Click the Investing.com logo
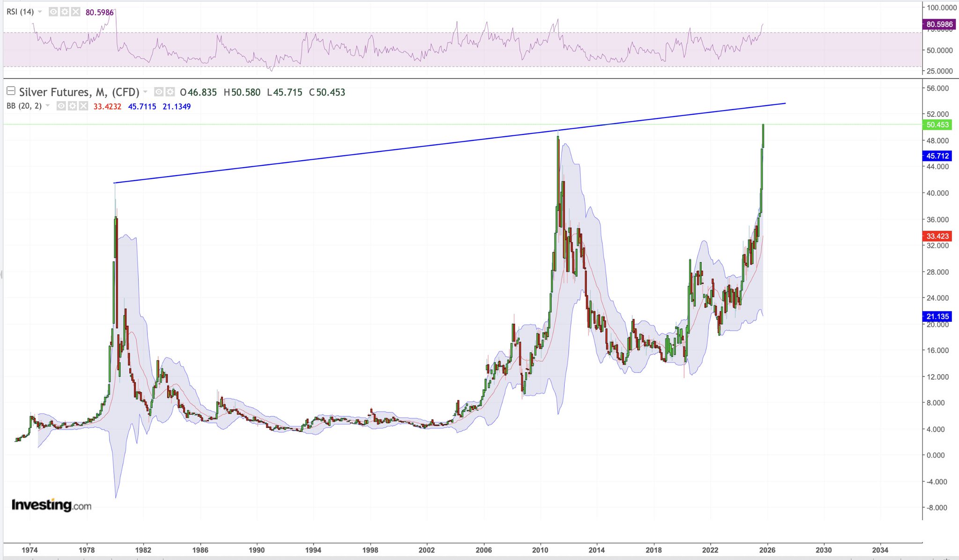Screen dimensions: 959x560 [51, 505]
